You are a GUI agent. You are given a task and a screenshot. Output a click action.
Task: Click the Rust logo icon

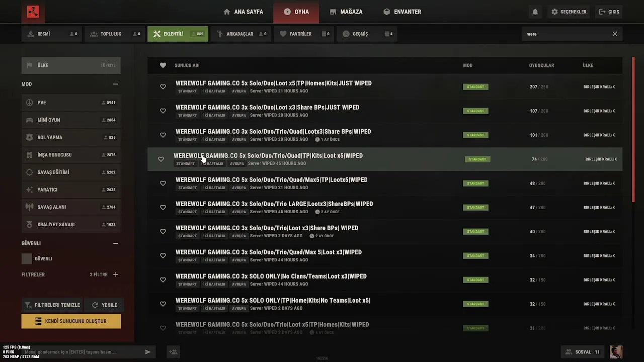(33, 12)
